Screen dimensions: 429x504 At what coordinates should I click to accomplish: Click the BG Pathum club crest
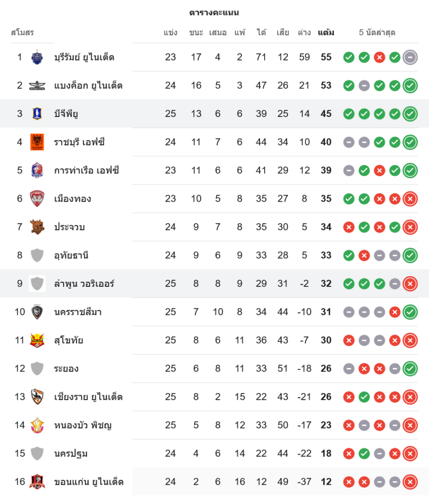(37, 113)
